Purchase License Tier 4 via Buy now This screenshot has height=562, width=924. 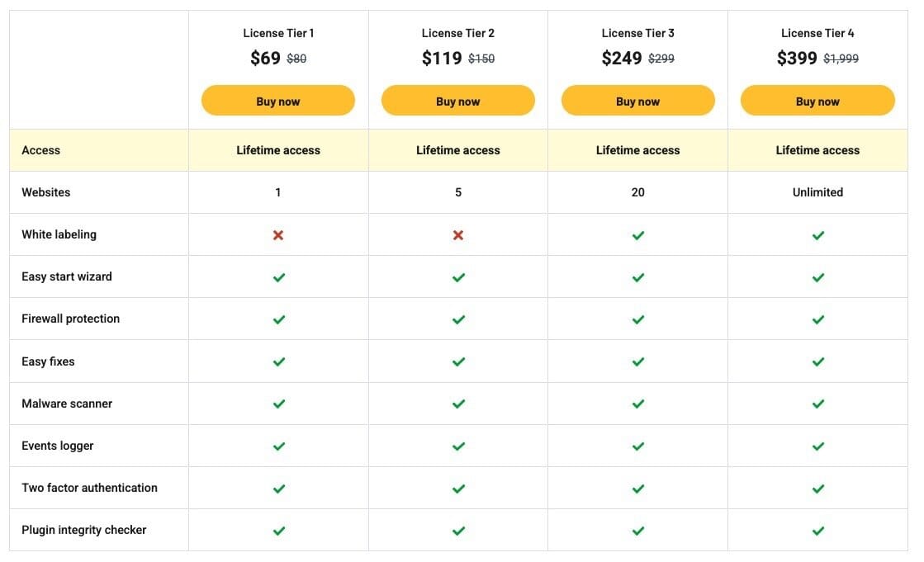click(x=817, y=102)
